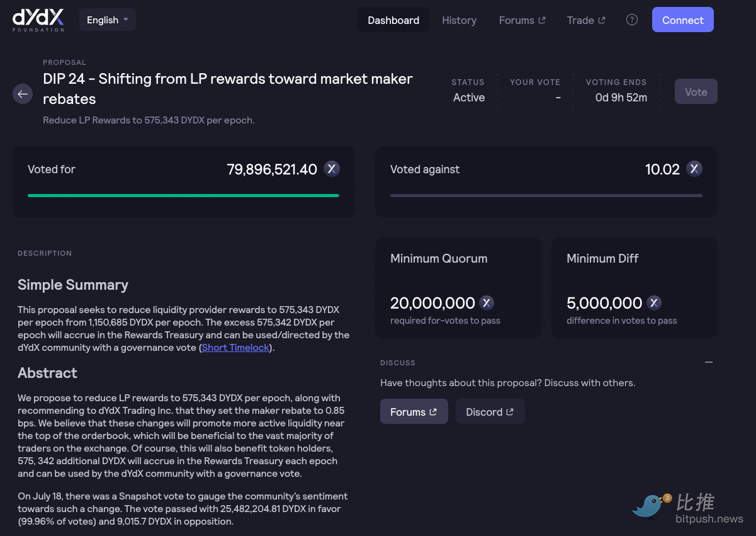
Task: Click the green Voted for progress bar
Action: [x=184, y=196]
